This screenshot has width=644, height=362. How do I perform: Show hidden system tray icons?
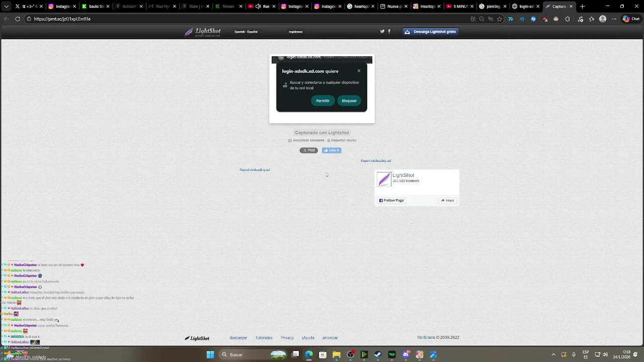(x=553, y=354)
